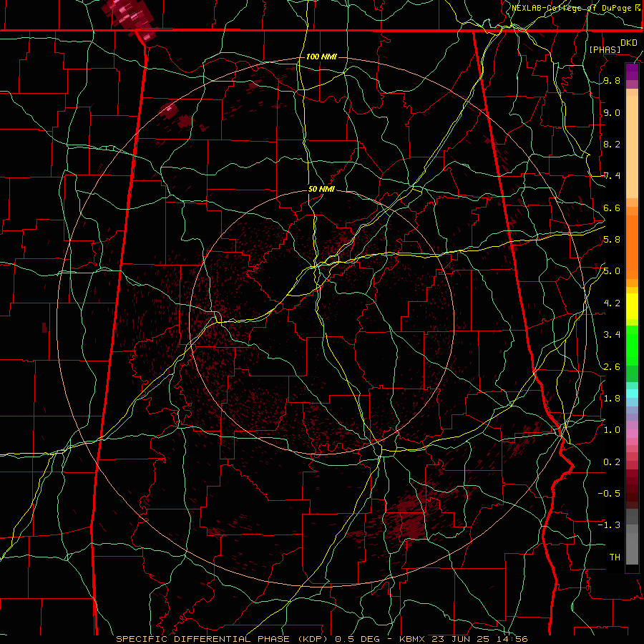The height and width of the screenshot is (644, 644).
Task: Click the KBMX radar site identifier
Action: point(412,639)
